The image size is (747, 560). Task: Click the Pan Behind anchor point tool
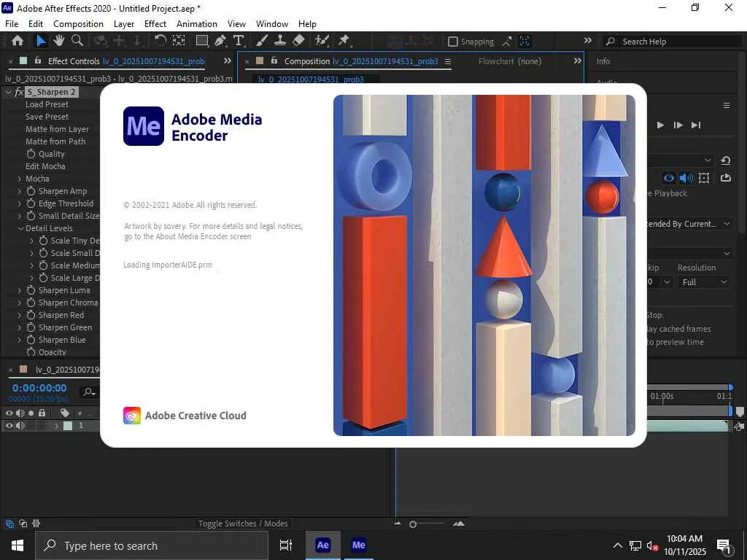(x=179, y=41)
